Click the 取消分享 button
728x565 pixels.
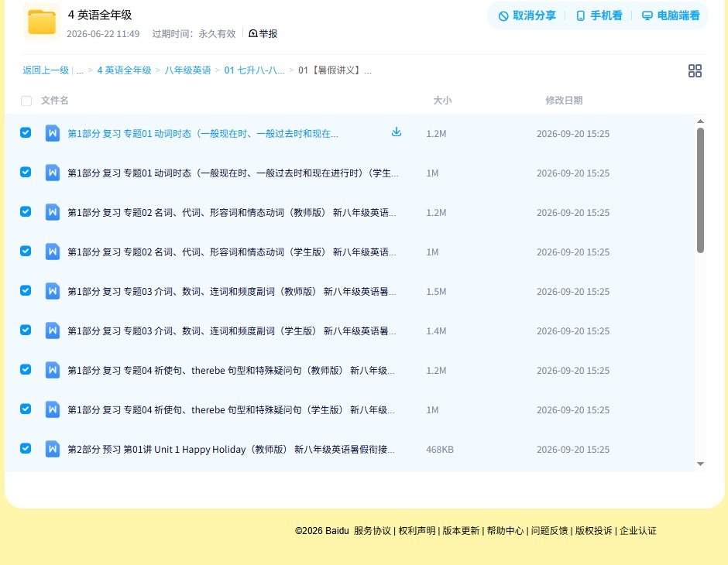tap(527, 15)
